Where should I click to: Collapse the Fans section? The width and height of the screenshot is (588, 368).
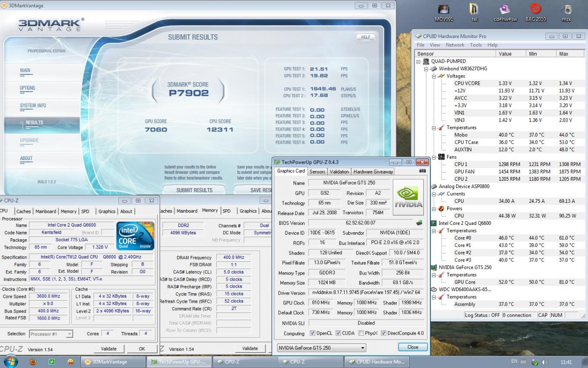(x=434, y=157)
